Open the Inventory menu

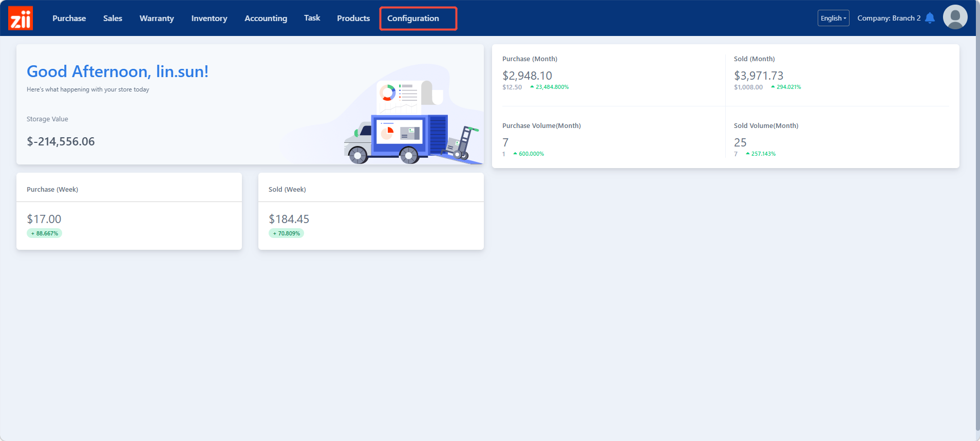coord(209,19)
